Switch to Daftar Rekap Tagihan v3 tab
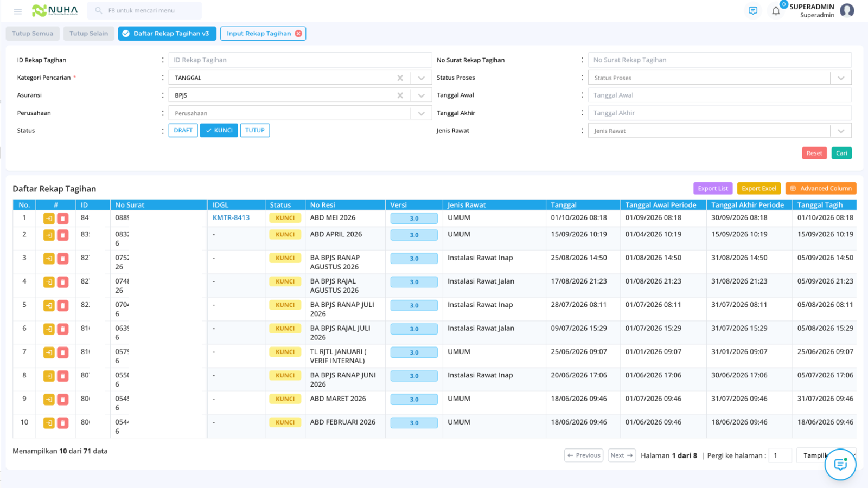This screenshot has width=868, height=488. click(x=167, y=34)
